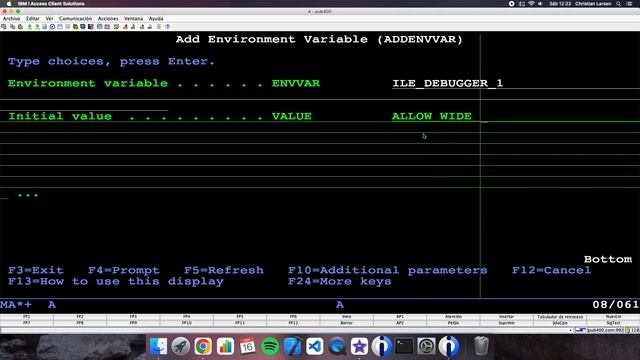The width and height of the screenshot is (640, 360).
Task: Open Visual Studio Code from the dock
Action: click(315, 347)
